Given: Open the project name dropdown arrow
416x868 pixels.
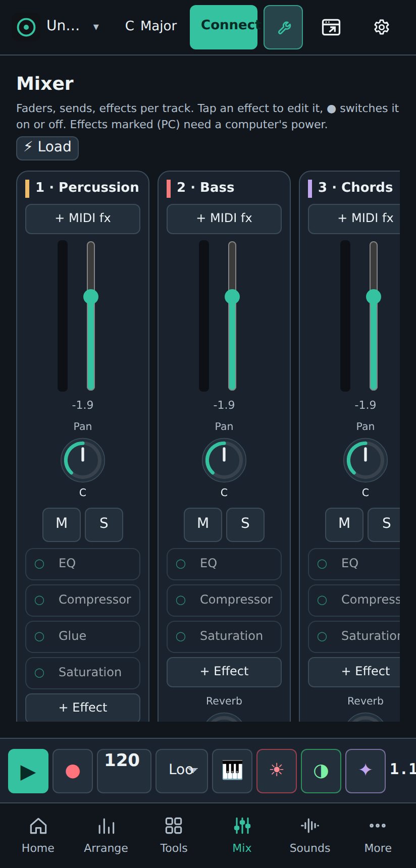Looking at the screenshot, I should click(96, 27).
